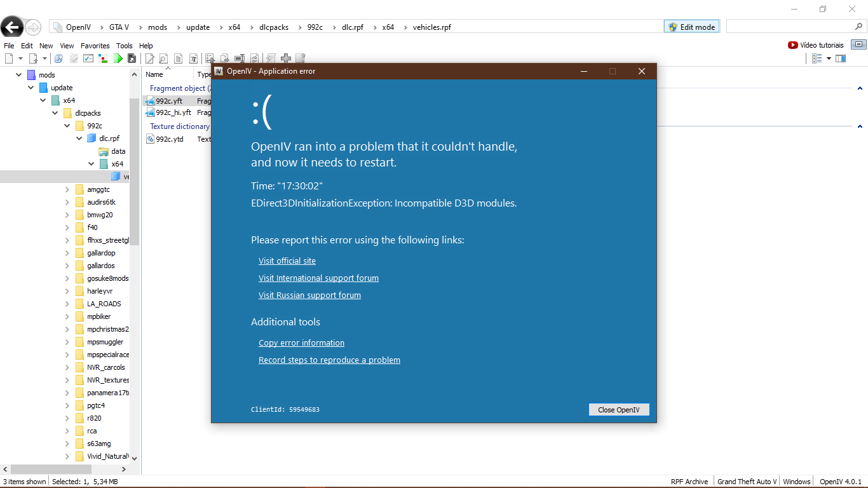Click the text editor T icon
Screen dimensions: 868x488
coord(193,58)
